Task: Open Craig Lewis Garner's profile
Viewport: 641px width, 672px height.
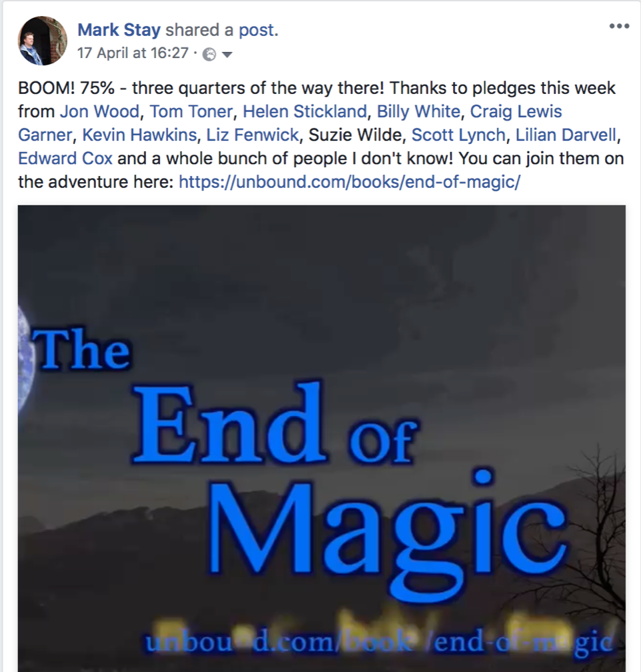Action: [x=516, y=111]
